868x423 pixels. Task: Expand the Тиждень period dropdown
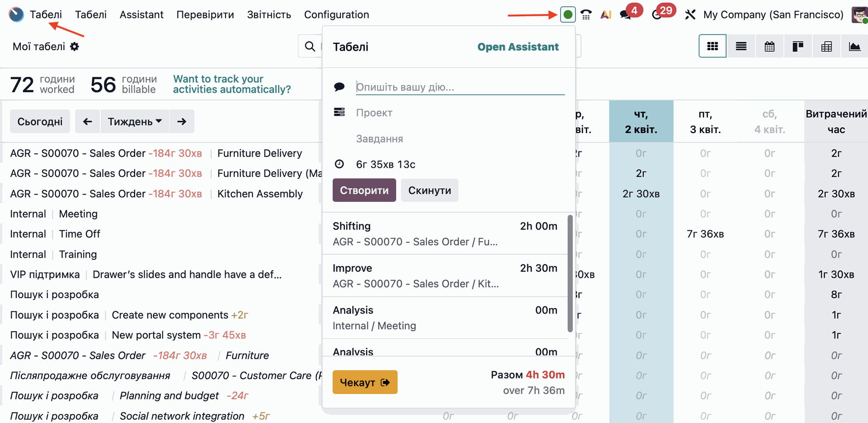pyautogui.click(x=135, y=121)
